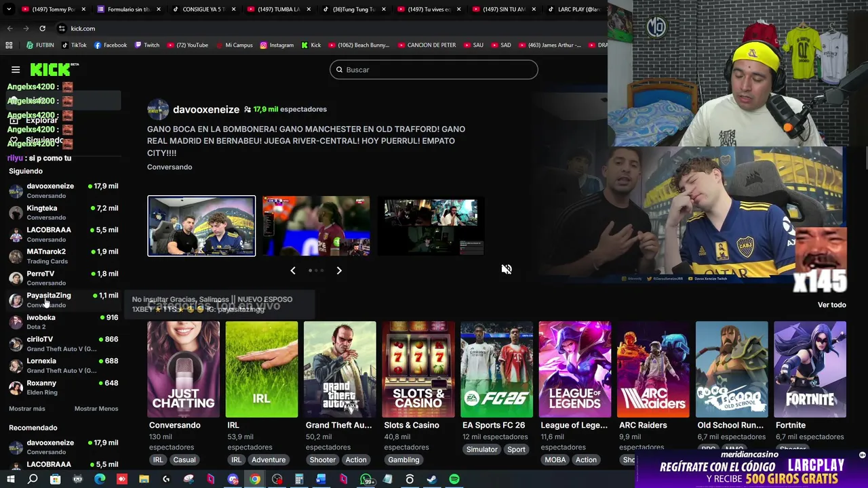
Task: Open the Just Chatting category card
Action: [x=183, y=369]
